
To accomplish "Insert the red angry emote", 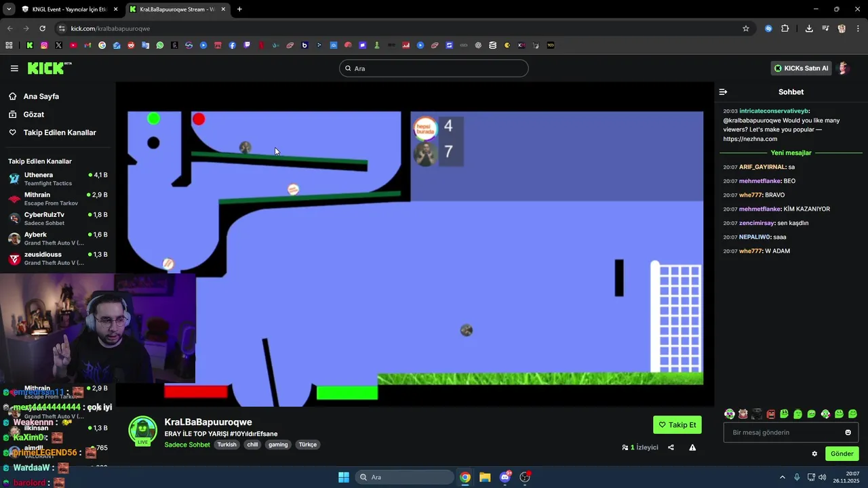I will (770, 413).
